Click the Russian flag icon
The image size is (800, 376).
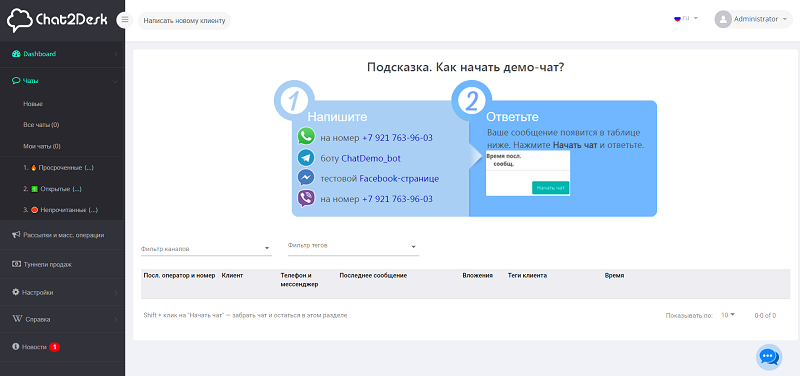(678, 18)
